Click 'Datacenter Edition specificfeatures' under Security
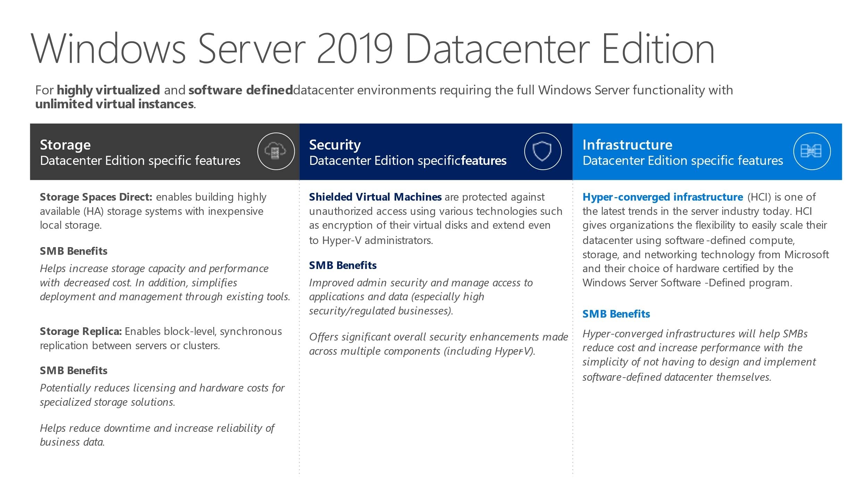 click(408, 161)
